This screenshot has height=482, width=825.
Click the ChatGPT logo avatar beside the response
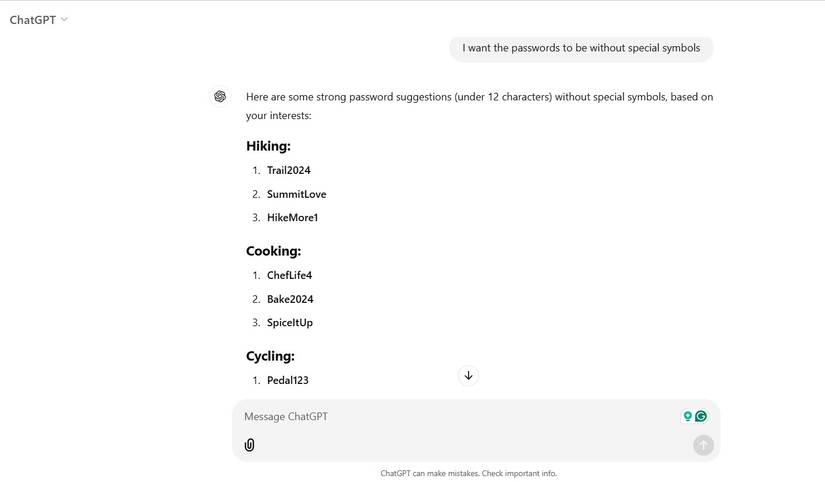pos(220,97)
